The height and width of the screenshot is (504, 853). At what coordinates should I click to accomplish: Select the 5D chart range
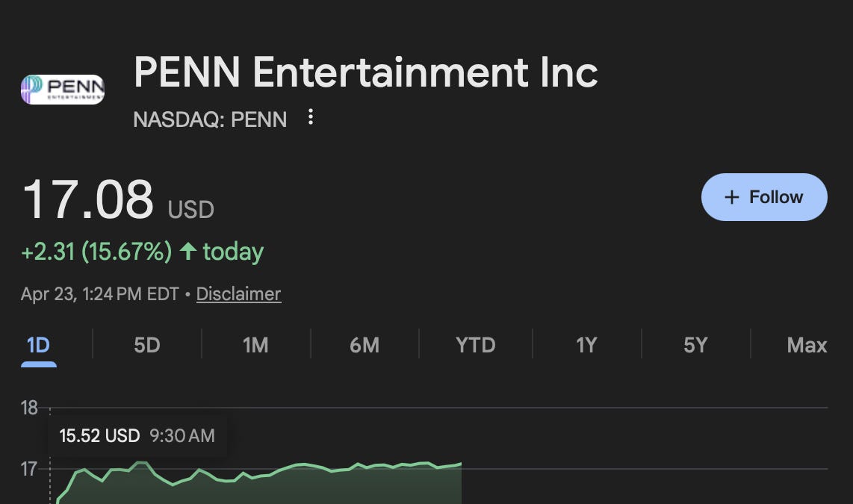tap(146, 345)
